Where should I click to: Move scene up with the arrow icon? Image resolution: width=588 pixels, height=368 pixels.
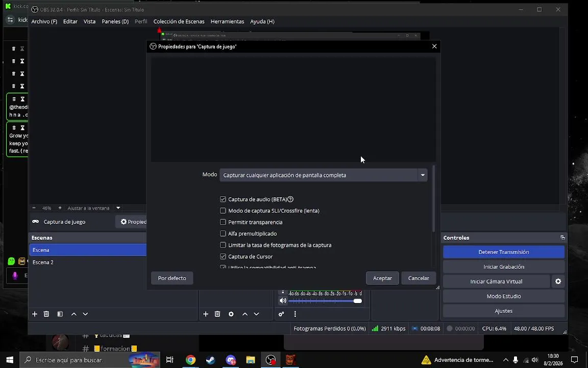pyautogui.click(x=74, y=314)
